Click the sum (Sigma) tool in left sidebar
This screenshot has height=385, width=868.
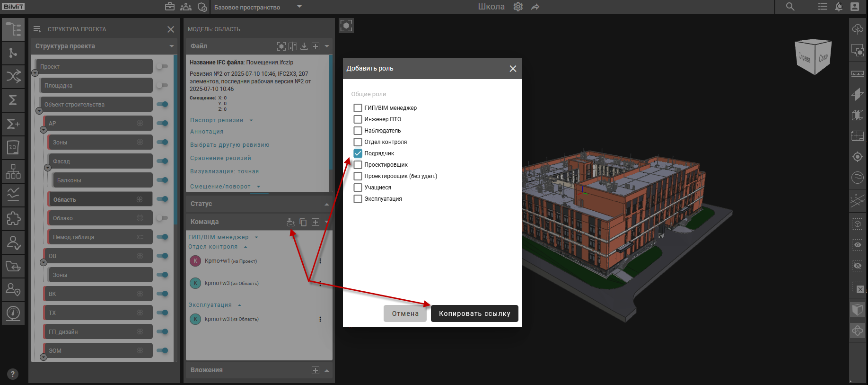tap(13, 100)
